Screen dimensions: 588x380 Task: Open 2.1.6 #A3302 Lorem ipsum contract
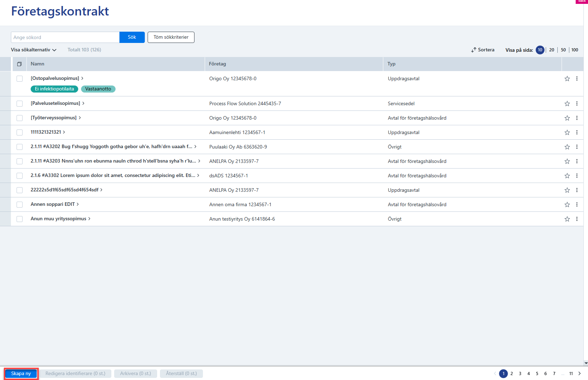(x=115, y=176)
